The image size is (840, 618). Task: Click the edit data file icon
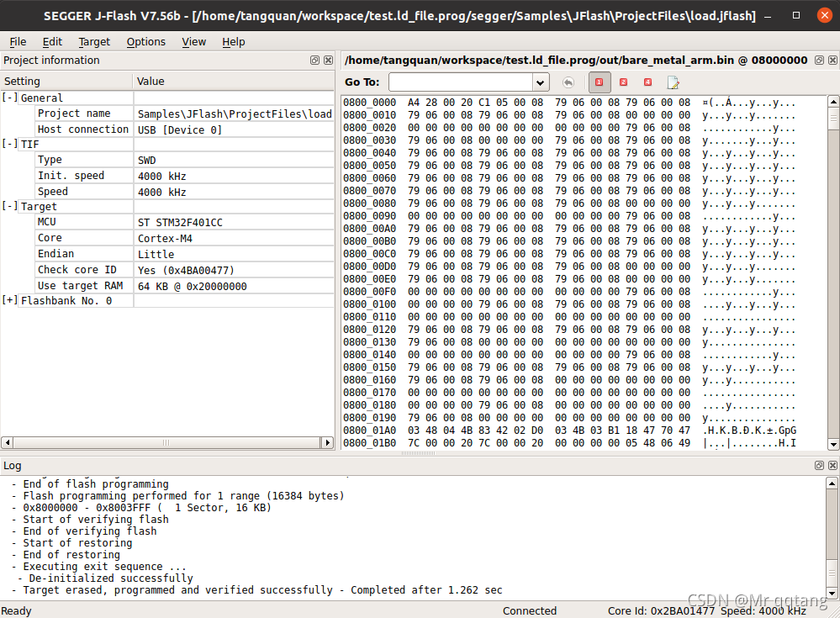point(673,82)
